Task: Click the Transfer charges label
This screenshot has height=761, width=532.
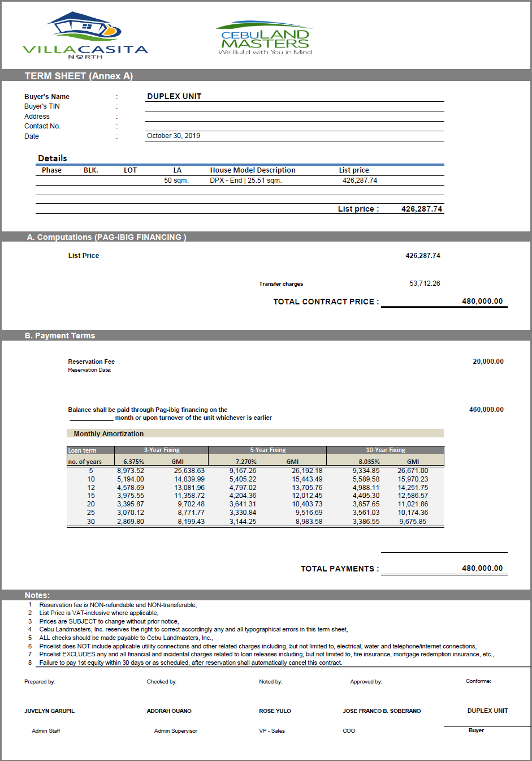Action: point(281,284)
